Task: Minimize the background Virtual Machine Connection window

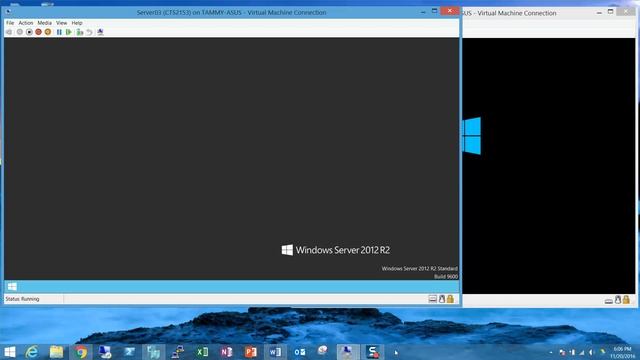Action: [599, 13]
